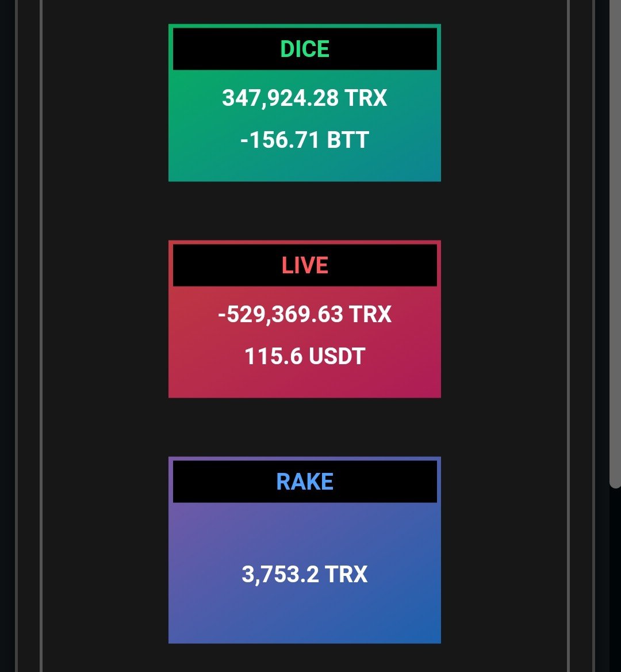Click the dark area above the DICE card
621x672 pixels.
(305, 12)
